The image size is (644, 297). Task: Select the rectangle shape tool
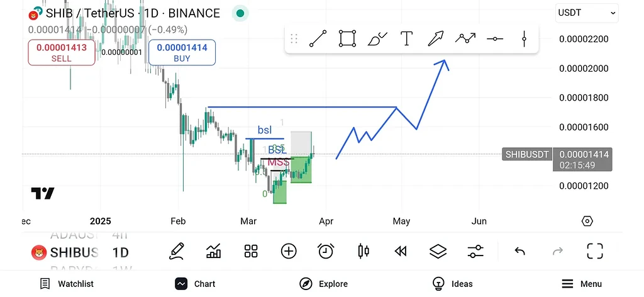pyautogui.click(x=347, y=39)
